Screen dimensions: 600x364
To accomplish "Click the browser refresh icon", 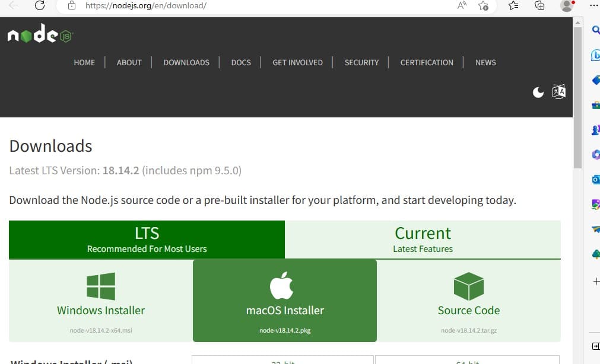I will 40,5.
